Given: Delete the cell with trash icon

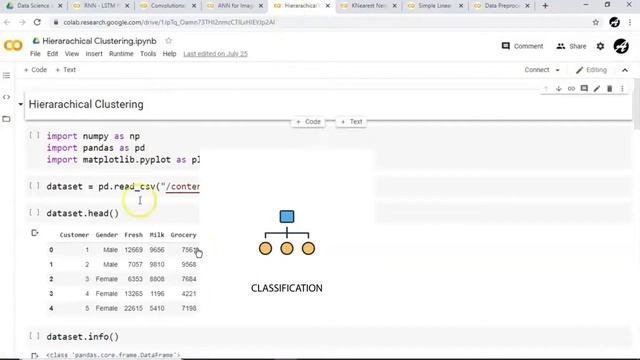Looking at the screenshot, I should click(x=609, y=89).
